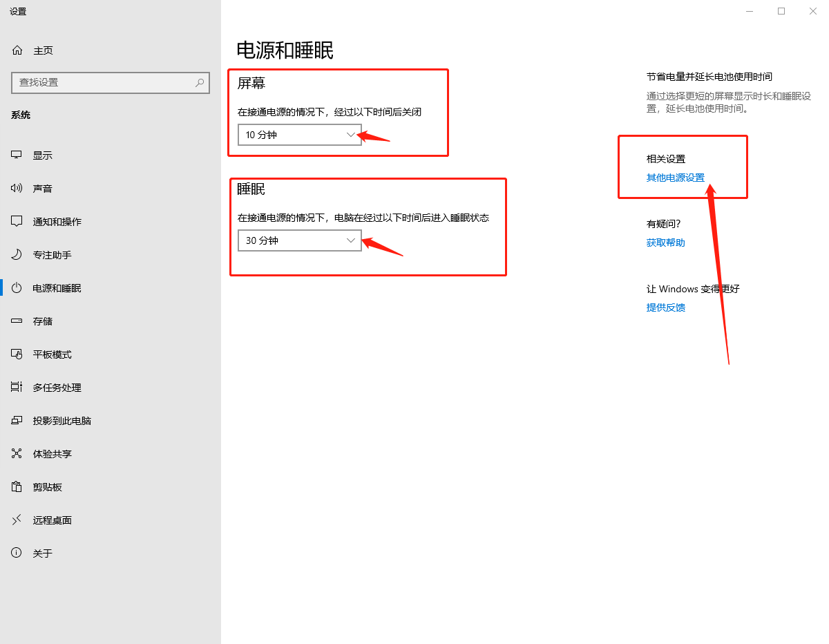Open the sleep timeout dropdown showing 30 分钟
Screen dimensions: 829x644
pos(299,240)
